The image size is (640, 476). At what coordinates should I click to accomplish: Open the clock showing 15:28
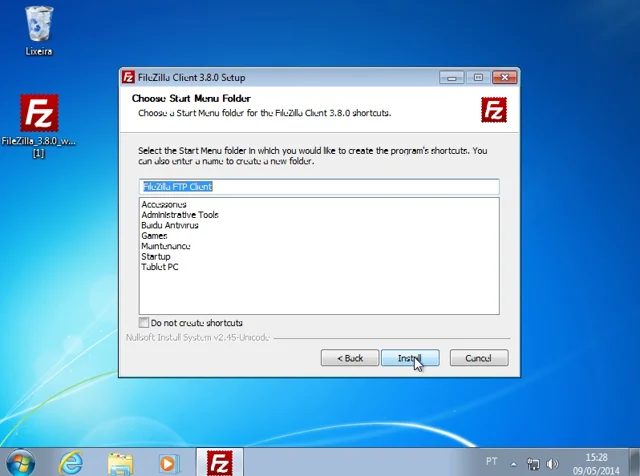click(596, 464)
